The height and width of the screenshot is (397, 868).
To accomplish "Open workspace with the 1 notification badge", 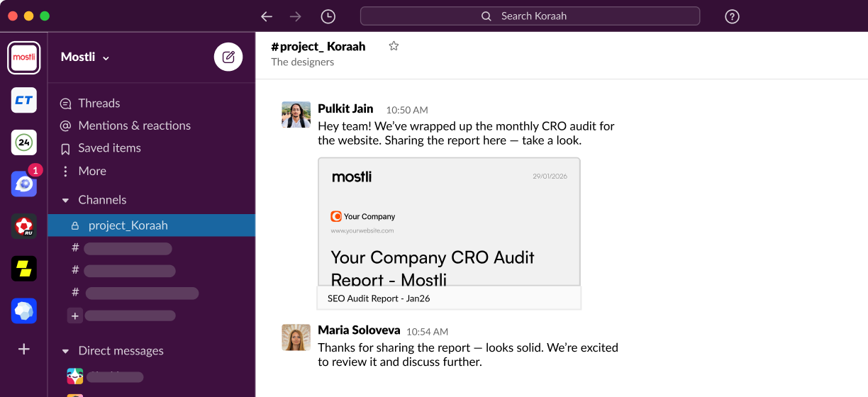I will (x=24, y=184).
